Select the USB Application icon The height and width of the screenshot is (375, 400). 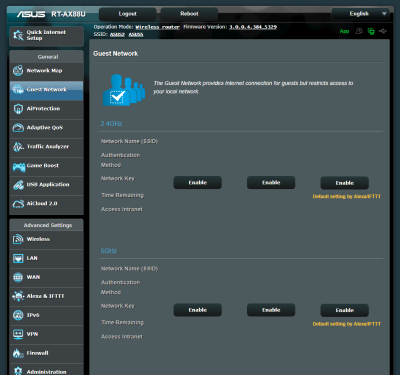click(18, 185)
